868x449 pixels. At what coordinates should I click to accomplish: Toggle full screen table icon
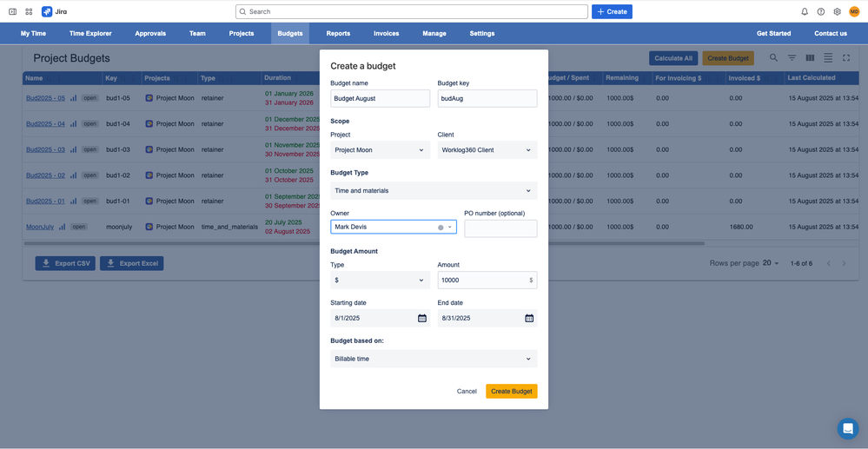coord(846,57)
